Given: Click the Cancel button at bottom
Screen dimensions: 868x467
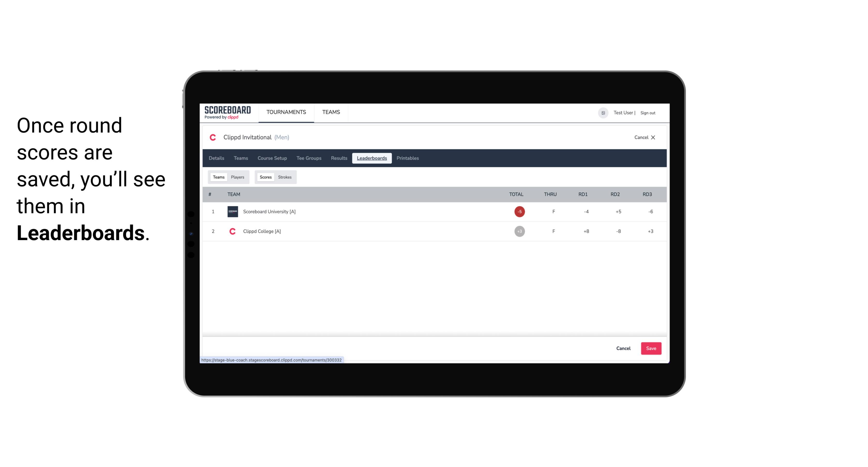Looking at the screenshot, I should click(624, 349).
